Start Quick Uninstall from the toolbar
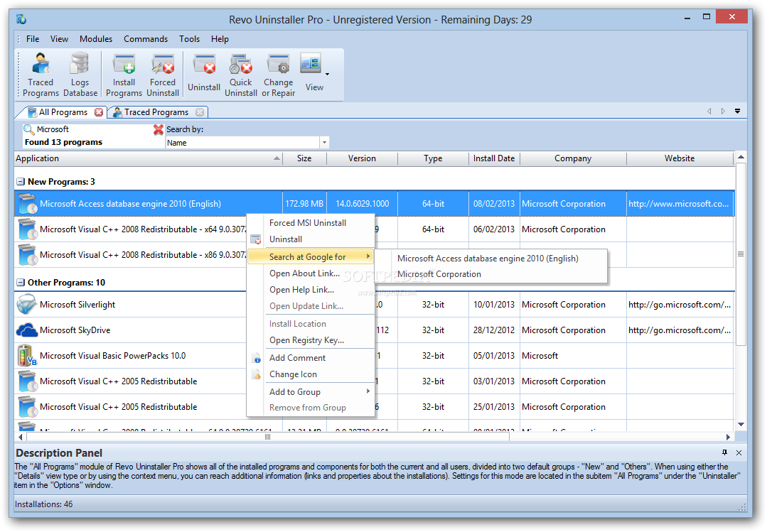Screen dimensions: 767x532 tap(241, 75)
